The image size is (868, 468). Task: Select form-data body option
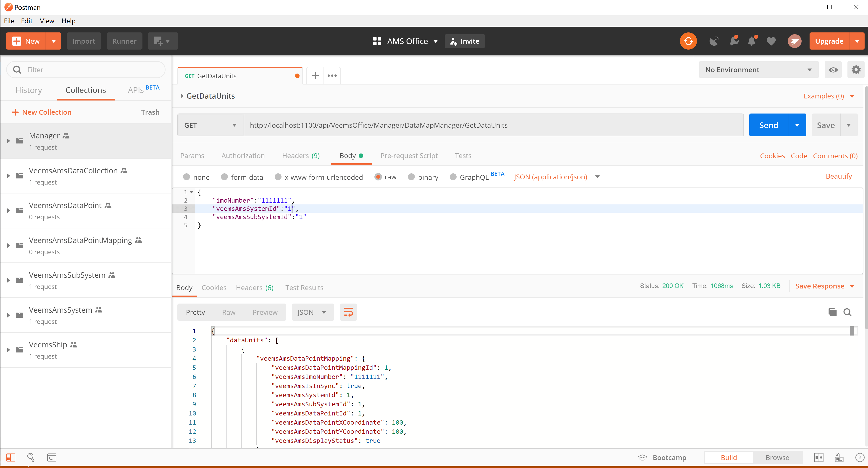[224, 177]
